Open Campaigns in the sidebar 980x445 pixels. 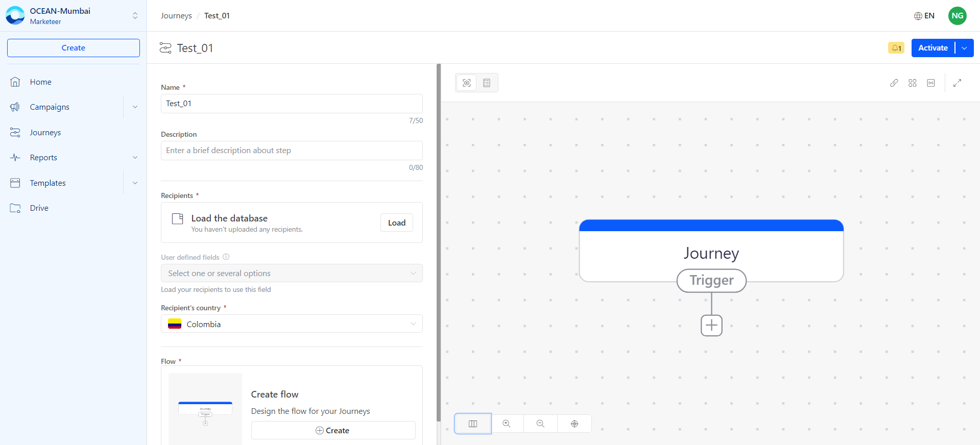tap(50, 107)
